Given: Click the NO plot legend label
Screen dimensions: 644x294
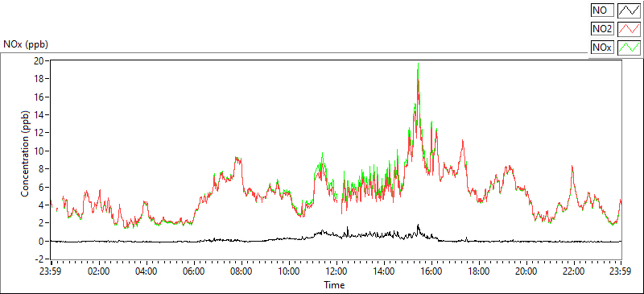Looking at the screenshot, I should (602, 10).
